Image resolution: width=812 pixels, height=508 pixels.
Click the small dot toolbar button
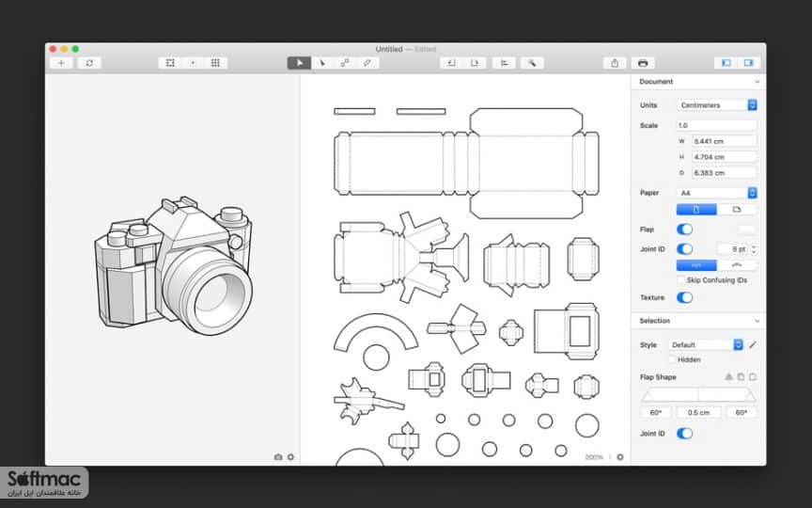pyautogui.click(x=193, y=63)
